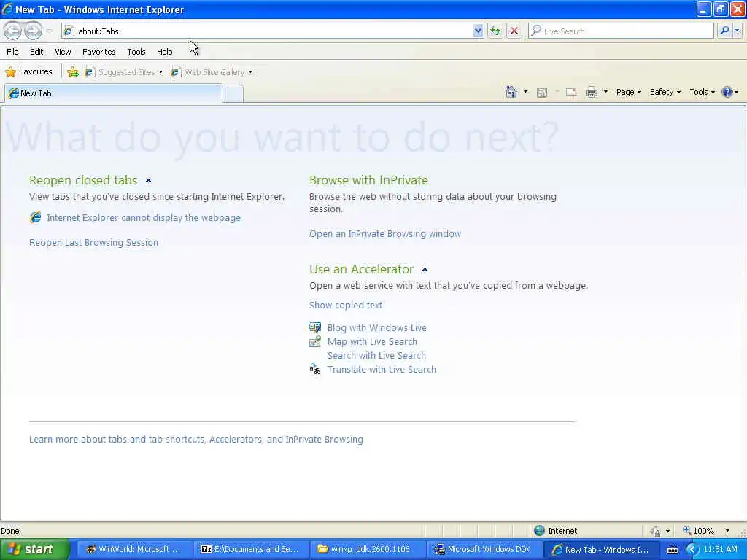
Task: Open Internet Explorer cannot display the webpage
Action: (x=144, y=217)
